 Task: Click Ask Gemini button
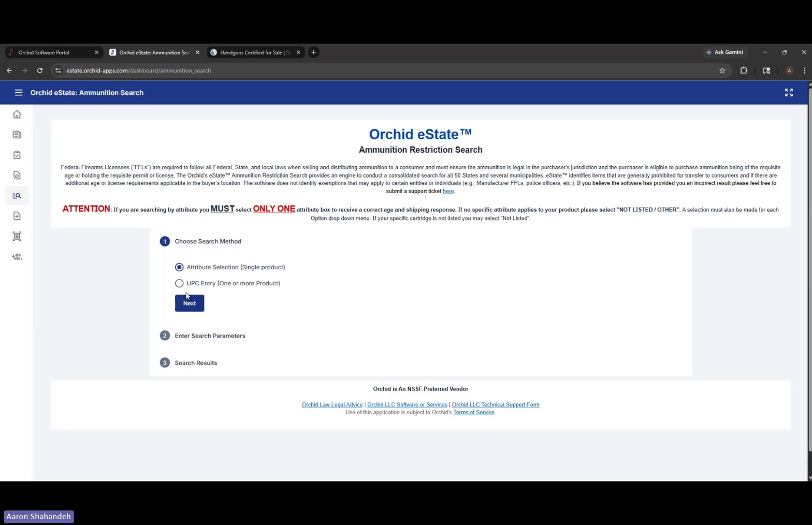724,52
